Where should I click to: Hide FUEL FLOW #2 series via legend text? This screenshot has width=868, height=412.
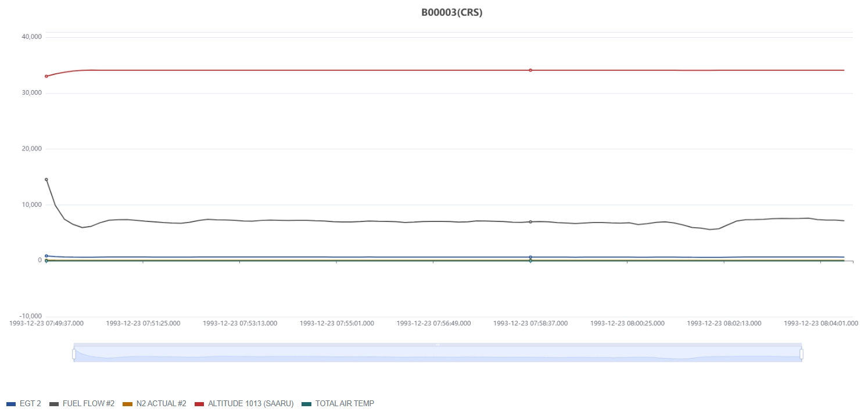coord(88,404)
